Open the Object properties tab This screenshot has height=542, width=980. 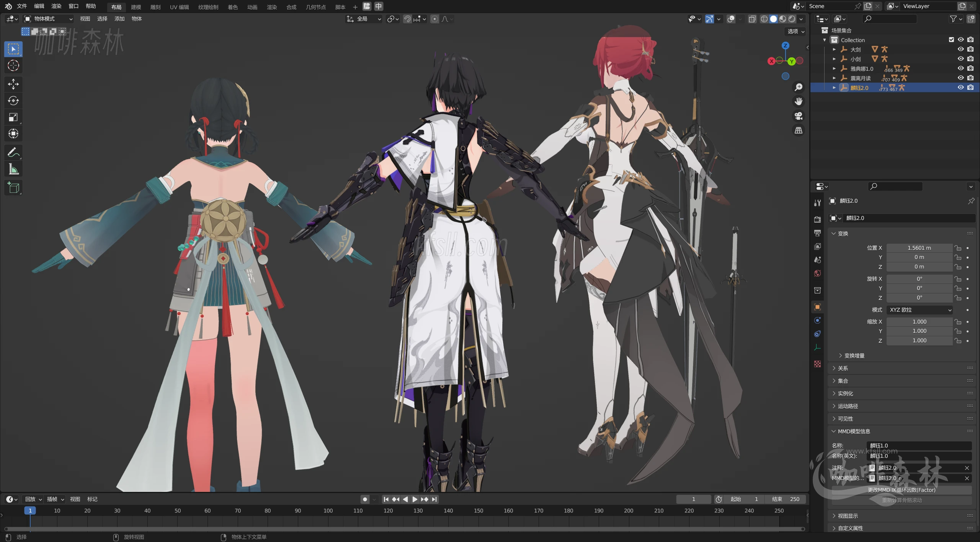click(x=818, y=307)
